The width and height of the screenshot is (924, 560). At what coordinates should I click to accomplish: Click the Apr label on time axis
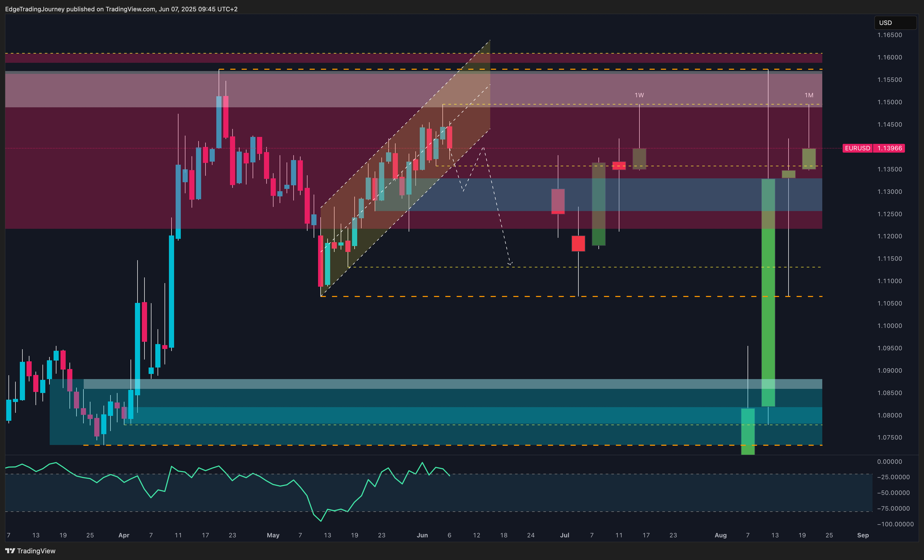(x=124, y=535)
